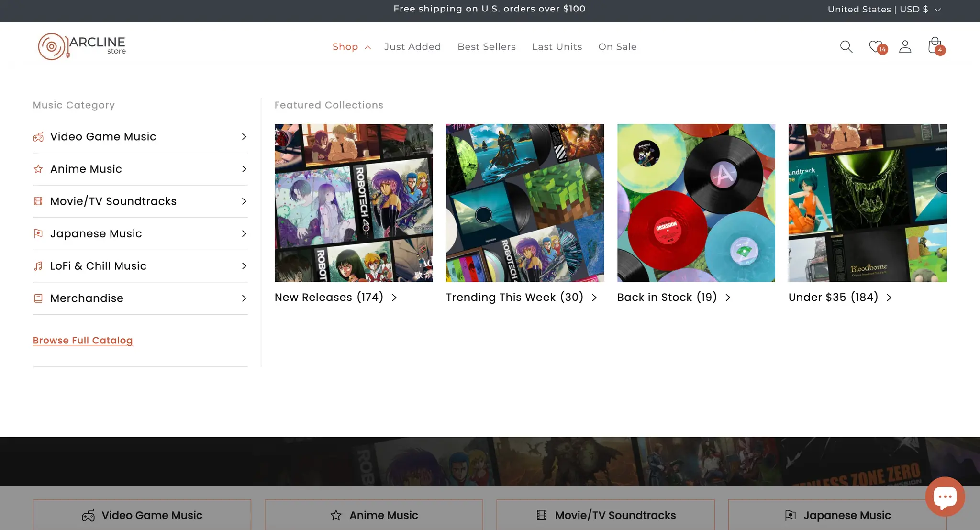Click the bottom Video Game Music button text

[x=152, y=515]
